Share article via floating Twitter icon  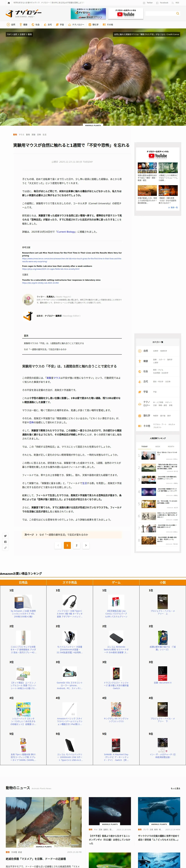(5, 536)
